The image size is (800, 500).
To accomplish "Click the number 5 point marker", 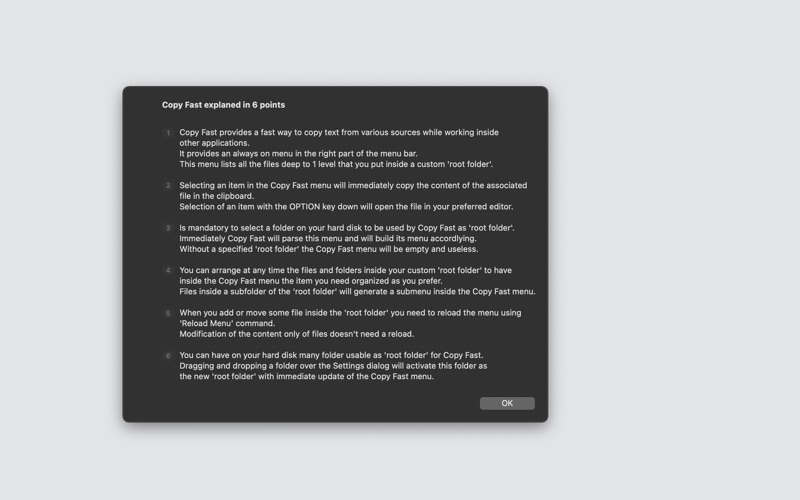I will [168, 313].
